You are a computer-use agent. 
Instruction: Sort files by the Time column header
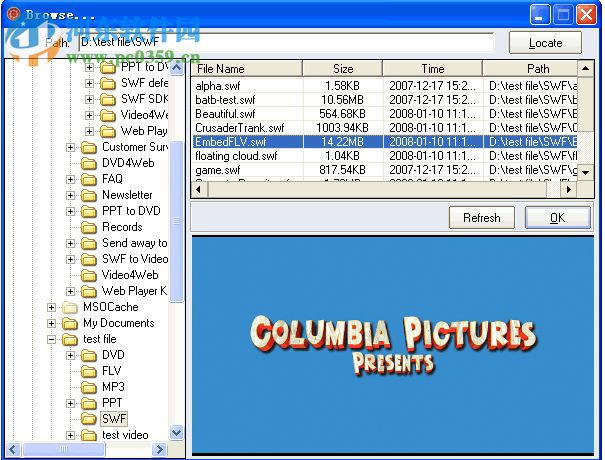[x=433, y=69]
